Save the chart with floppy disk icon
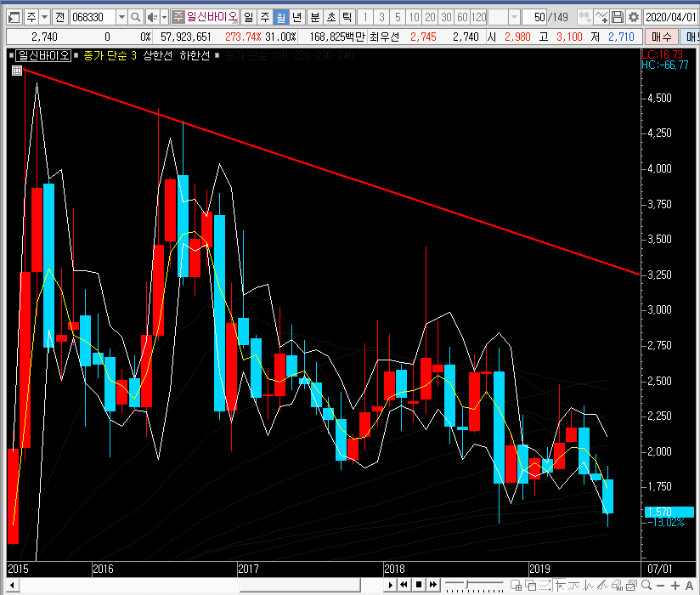This screenshot has height=595, width=700. pos(618,17)
